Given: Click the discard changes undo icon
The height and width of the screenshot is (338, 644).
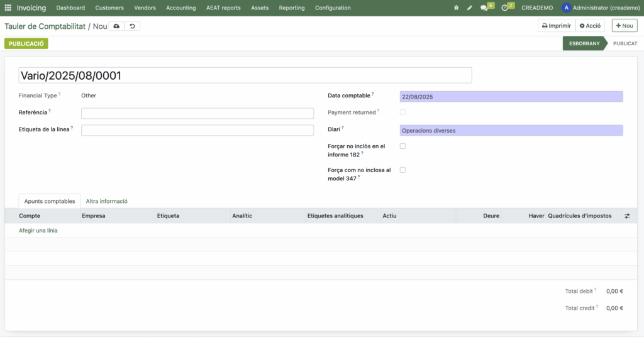Looking at the screenshot, I should point(132,26).
